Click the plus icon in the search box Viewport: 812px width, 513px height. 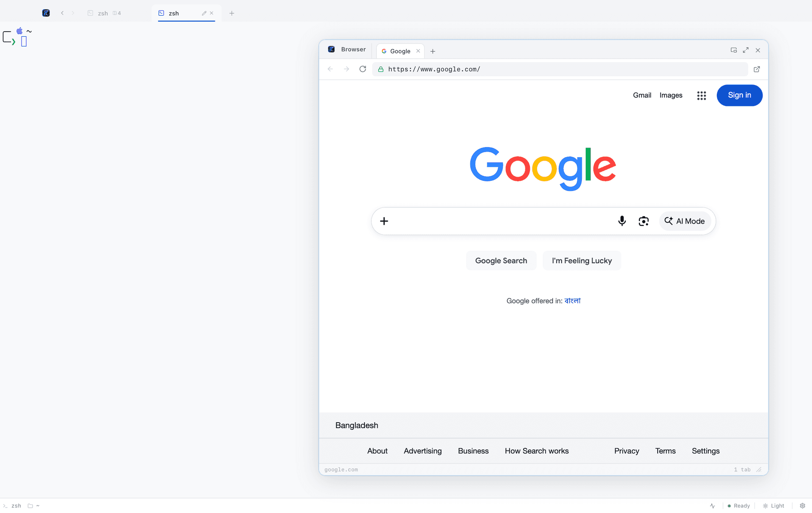pyautogui.click(x=384, y=221)
